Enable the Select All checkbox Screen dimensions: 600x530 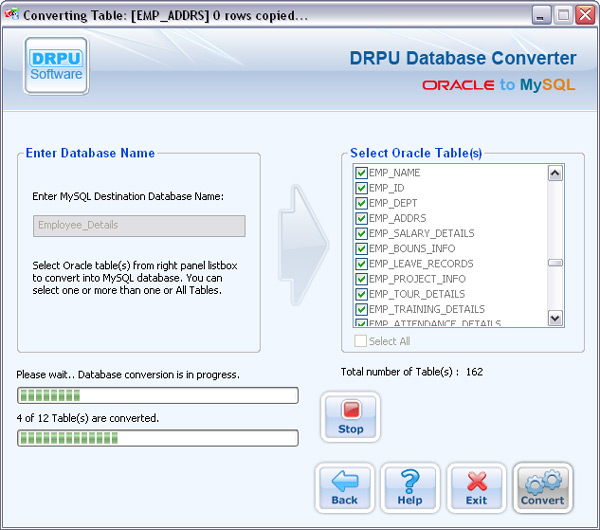pyautogui.click(x=360, y=341)
